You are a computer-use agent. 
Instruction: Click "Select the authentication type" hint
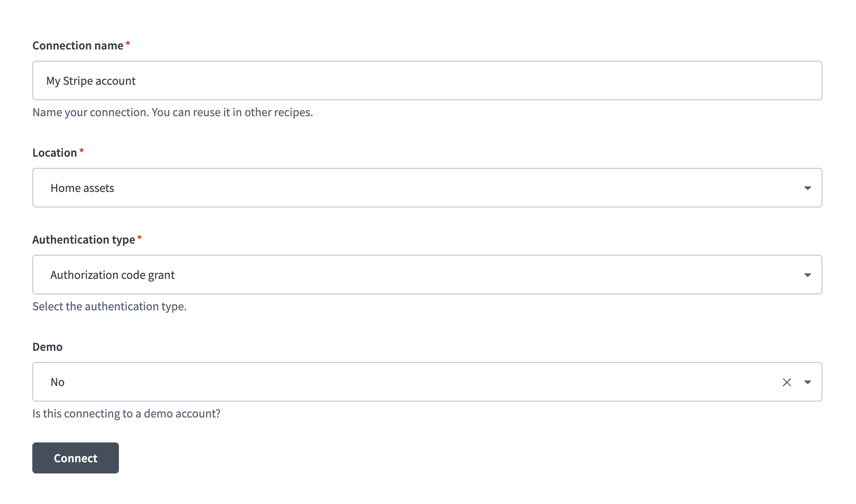[109, 306]
